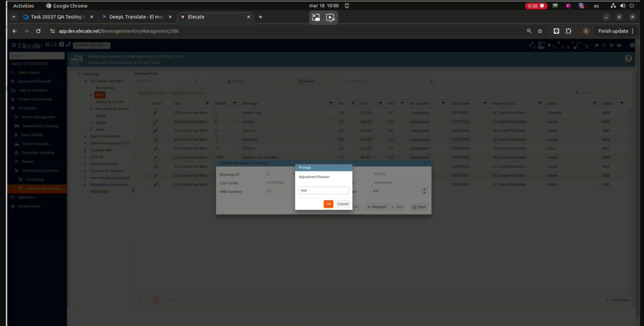The height and width of the screenshot is (326, 644).
Task: Open the filter on Beverage column
Action: 331,103
